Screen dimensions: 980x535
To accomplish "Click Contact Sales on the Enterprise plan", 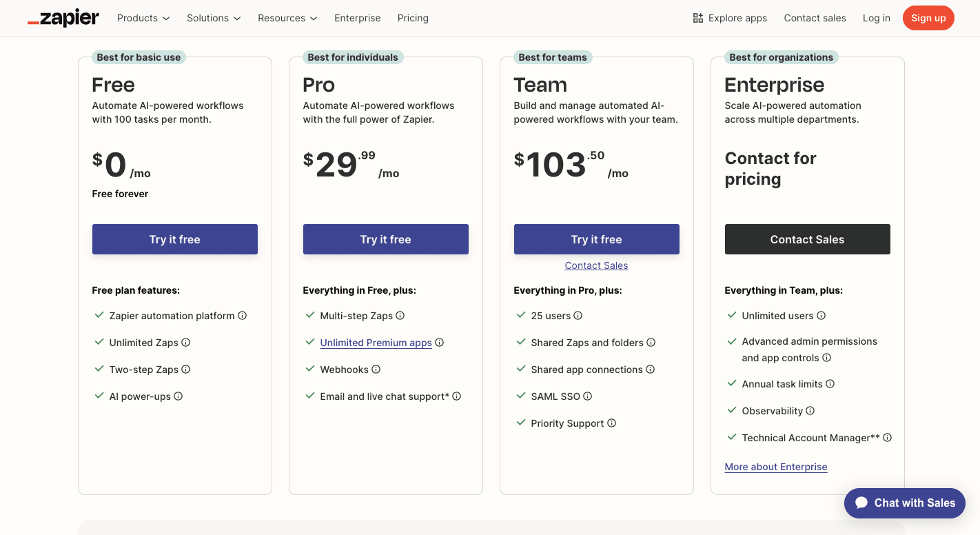I will coord(807,239).
